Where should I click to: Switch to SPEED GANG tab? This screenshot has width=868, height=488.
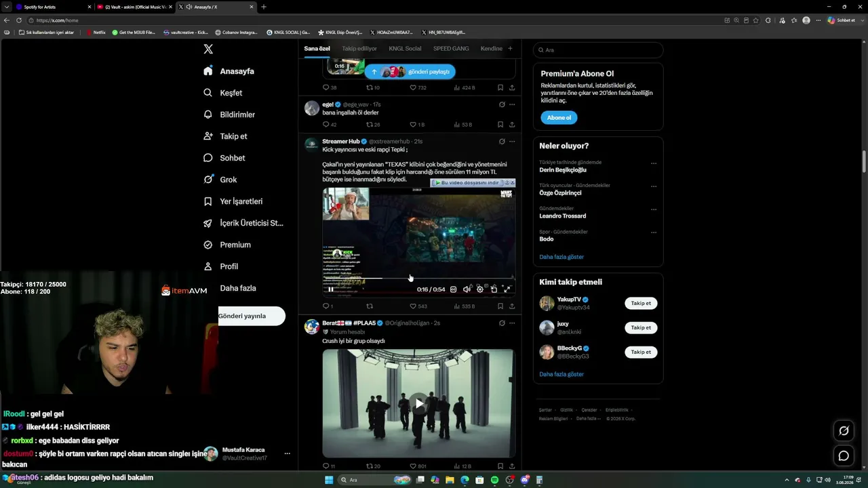tap(451, 49)
